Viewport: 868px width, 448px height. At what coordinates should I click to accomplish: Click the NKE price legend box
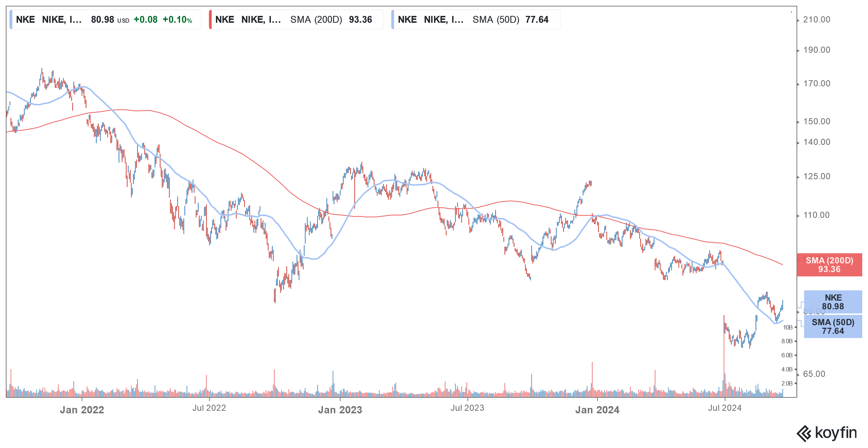105,20
